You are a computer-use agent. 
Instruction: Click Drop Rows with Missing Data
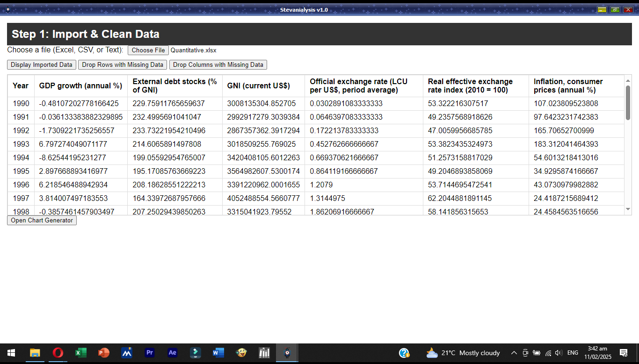point(123,64)
